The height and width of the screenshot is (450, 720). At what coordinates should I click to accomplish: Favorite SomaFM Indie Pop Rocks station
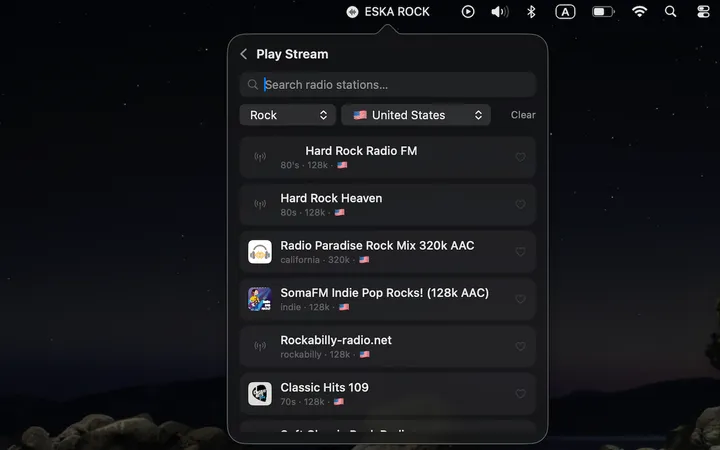pyautogui.click(x=520, y=299)
